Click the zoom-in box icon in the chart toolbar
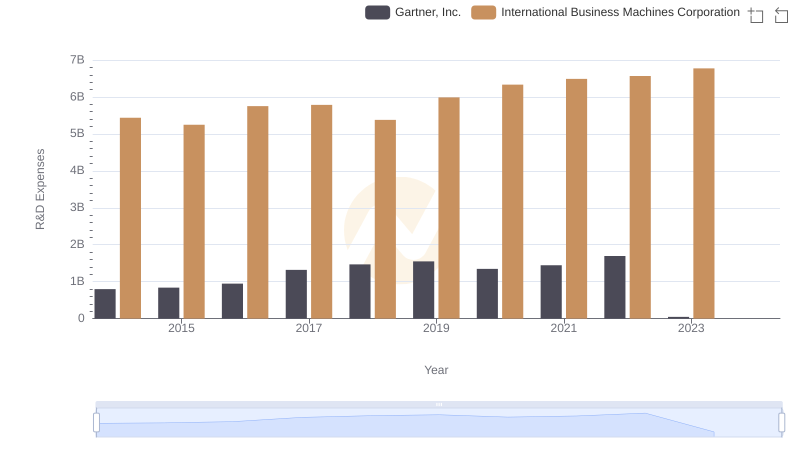 (x=756, y=15)
